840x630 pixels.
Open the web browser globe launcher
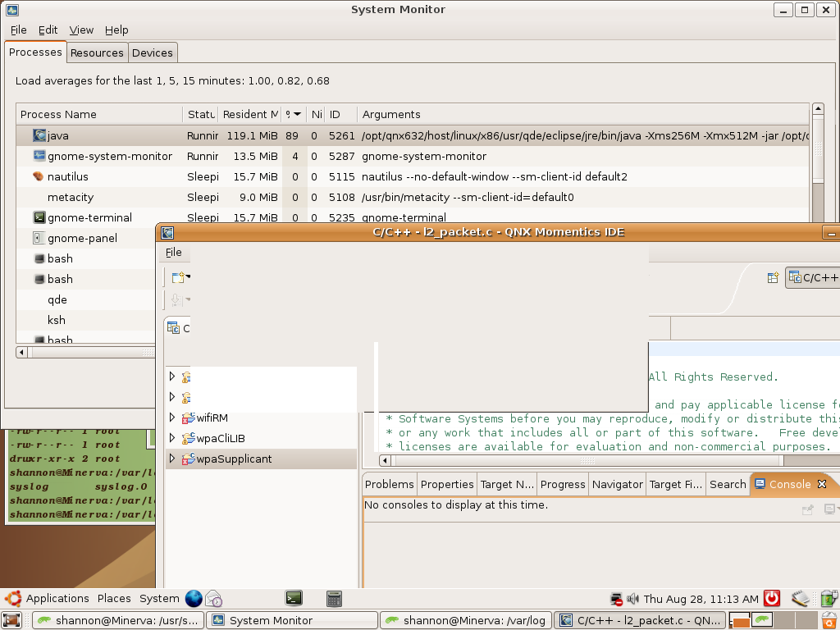coord(194,599)
